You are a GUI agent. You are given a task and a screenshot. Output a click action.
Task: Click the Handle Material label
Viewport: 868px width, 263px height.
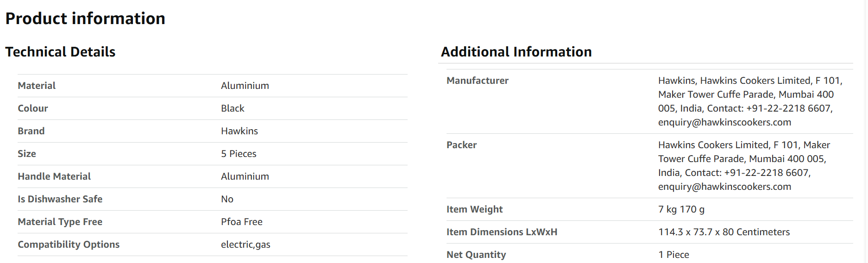tap(54, 176)
